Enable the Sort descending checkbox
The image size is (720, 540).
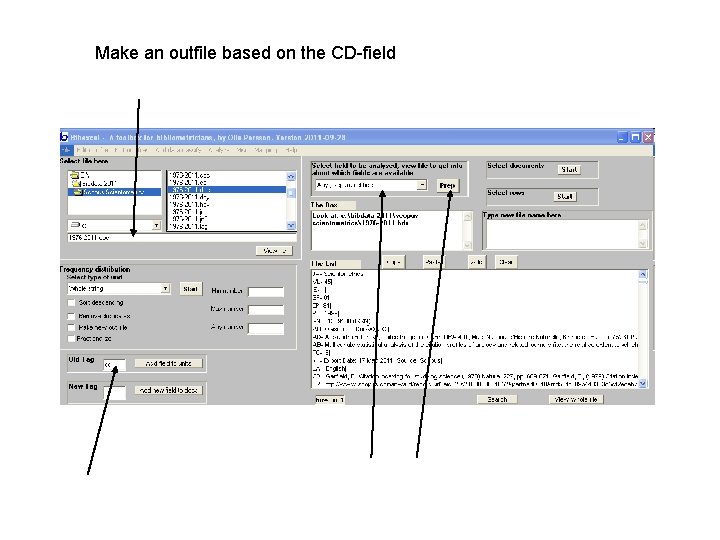pyautogui.click(x=71, y=303)
